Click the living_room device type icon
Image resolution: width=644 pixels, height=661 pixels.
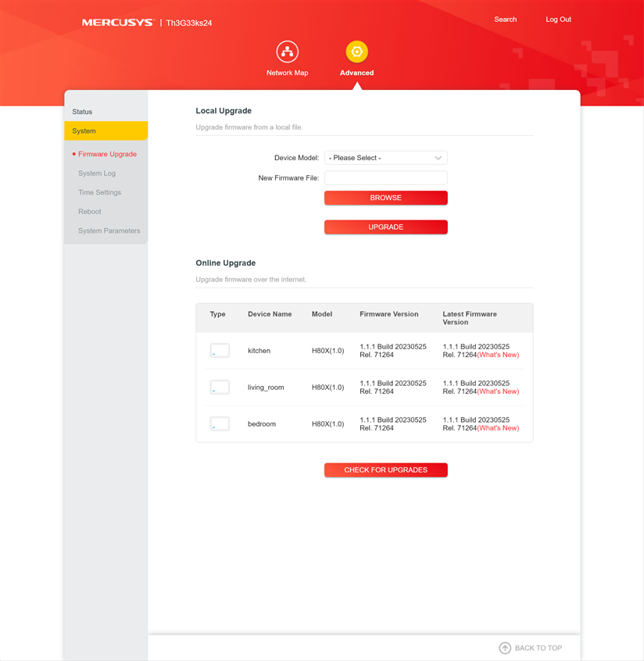(220, 387)
